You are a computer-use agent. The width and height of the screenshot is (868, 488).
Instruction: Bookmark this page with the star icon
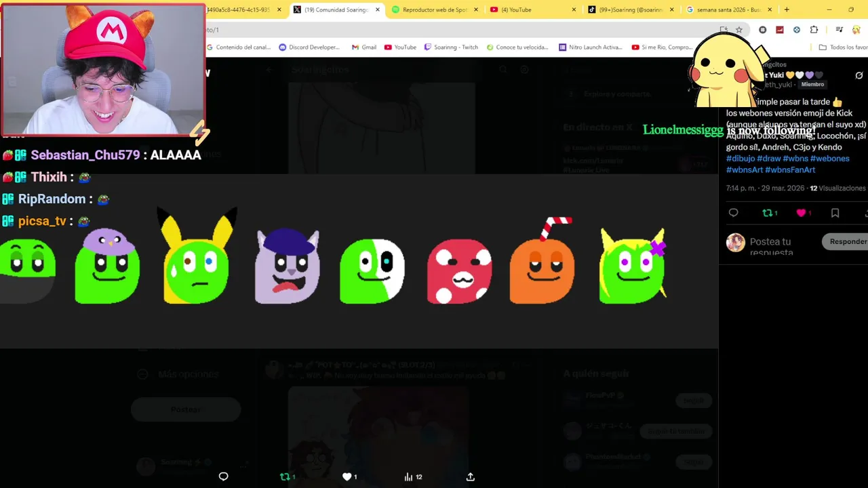pos(739,30)
